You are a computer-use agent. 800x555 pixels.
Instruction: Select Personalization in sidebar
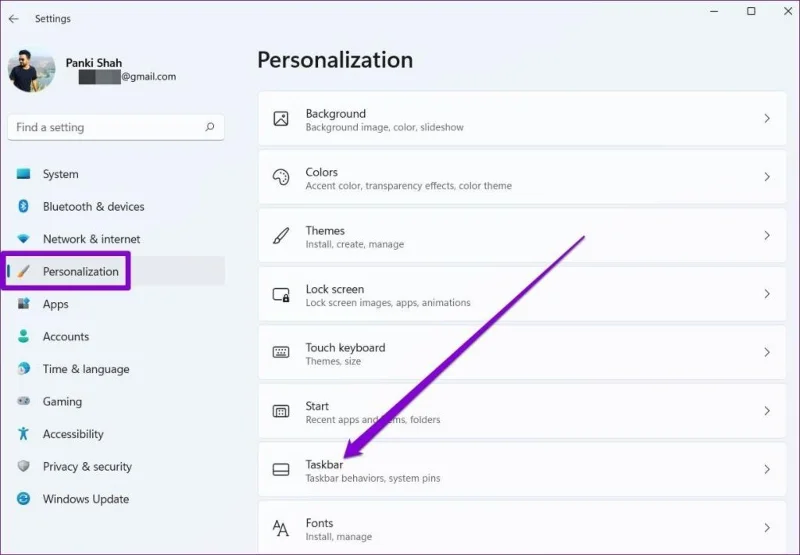tap(116, 271)
